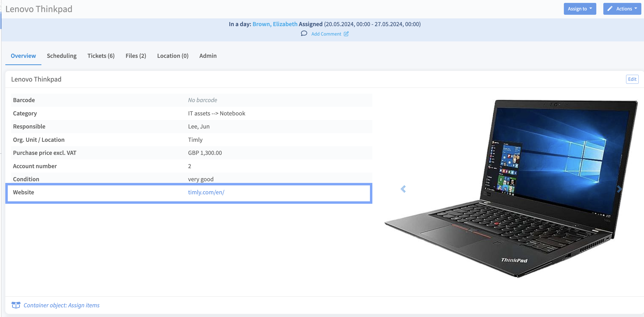Select the 'GBP 1,300.00' price value

click(205, 153)
